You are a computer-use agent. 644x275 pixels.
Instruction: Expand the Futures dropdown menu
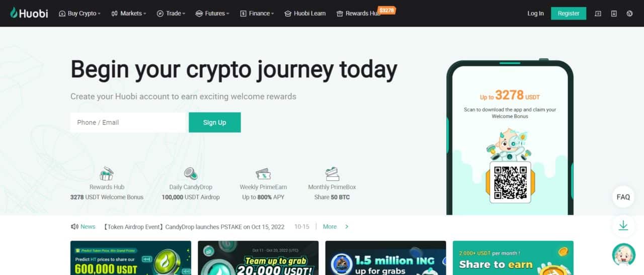(212, 14)
